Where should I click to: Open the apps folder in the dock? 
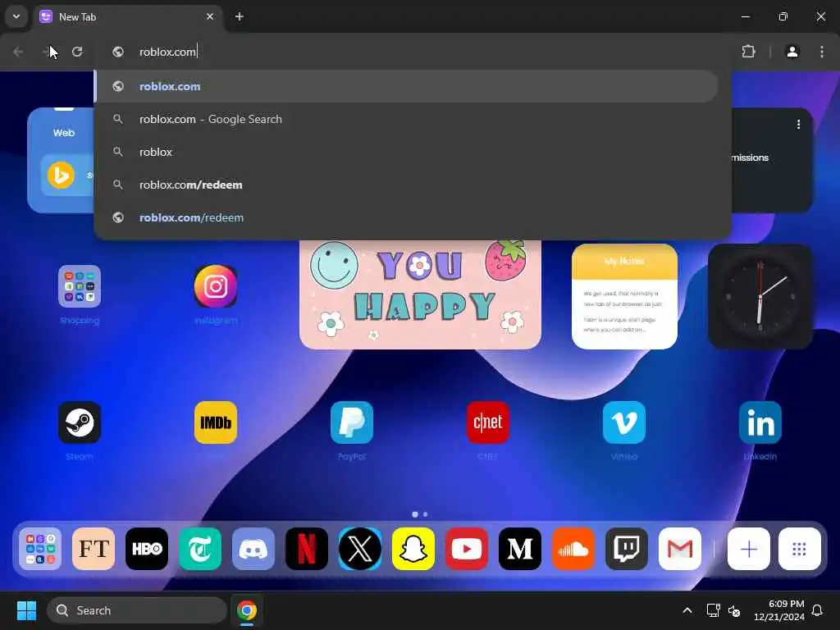(40, 549)
